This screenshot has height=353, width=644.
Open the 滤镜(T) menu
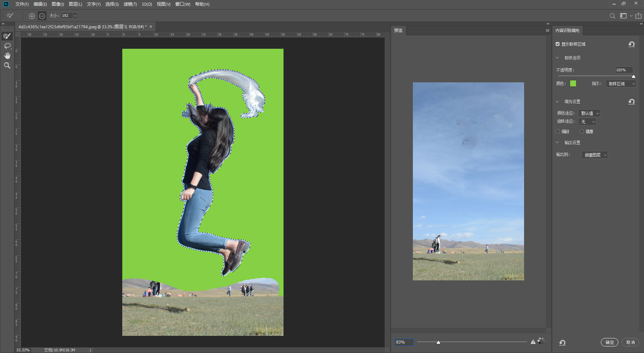(130, 4)
